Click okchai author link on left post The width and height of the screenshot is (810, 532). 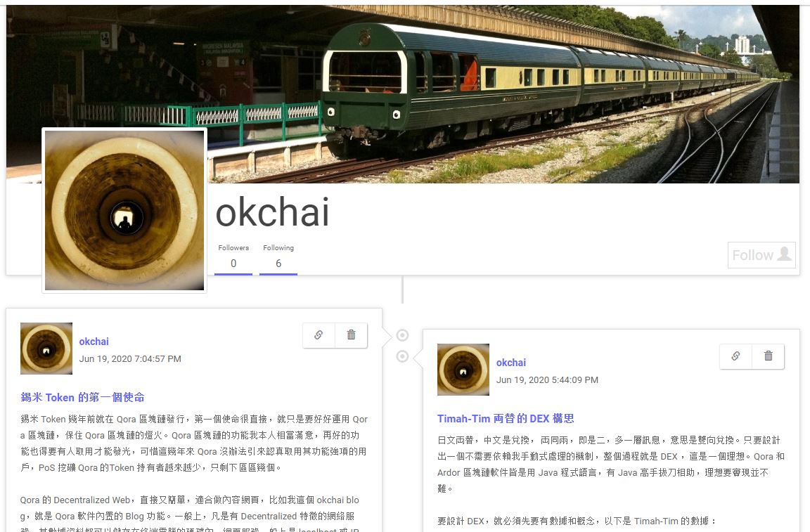(94, 342)
